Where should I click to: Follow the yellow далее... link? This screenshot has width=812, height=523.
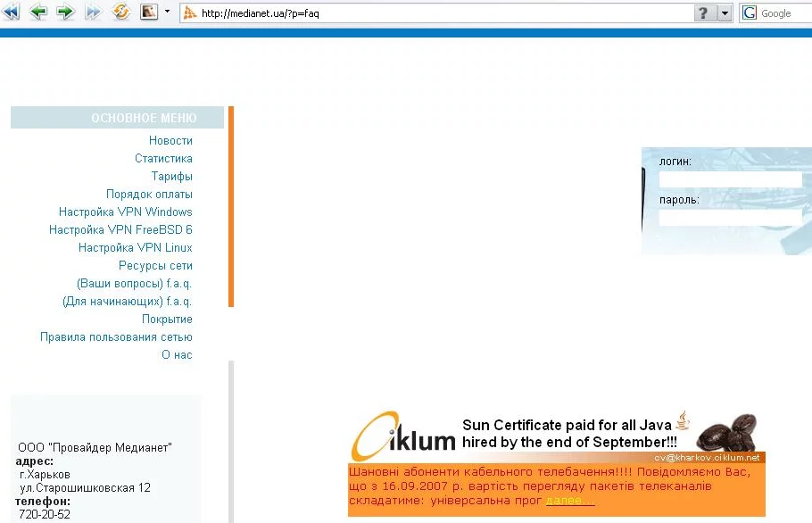point(570,500)
